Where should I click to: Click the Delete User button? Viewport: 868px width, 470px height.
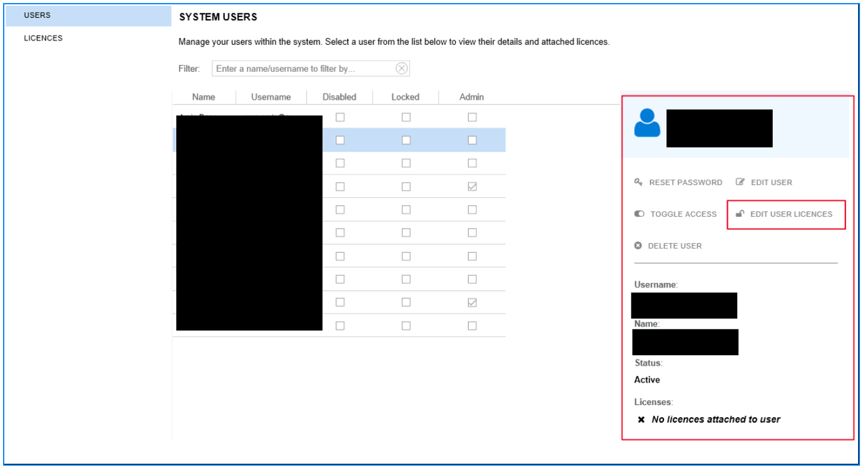tap(674, 246)
